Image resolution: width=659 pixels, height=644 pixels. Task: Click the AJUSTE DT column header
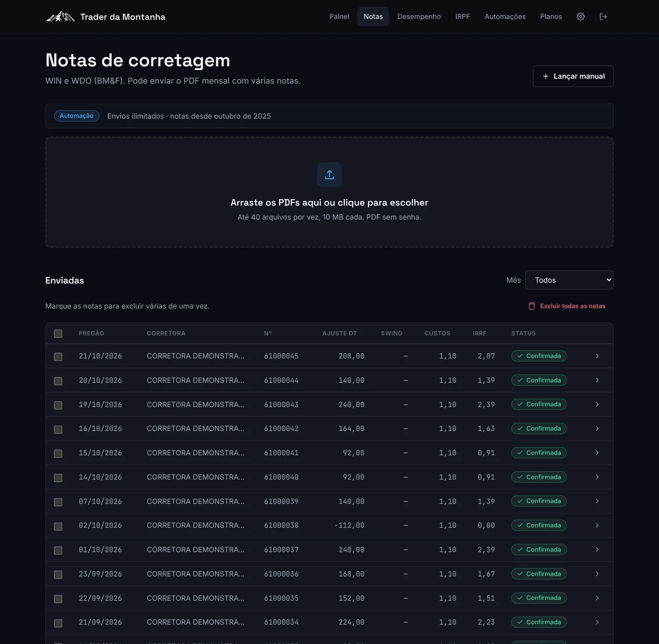(x=340, y=333)
